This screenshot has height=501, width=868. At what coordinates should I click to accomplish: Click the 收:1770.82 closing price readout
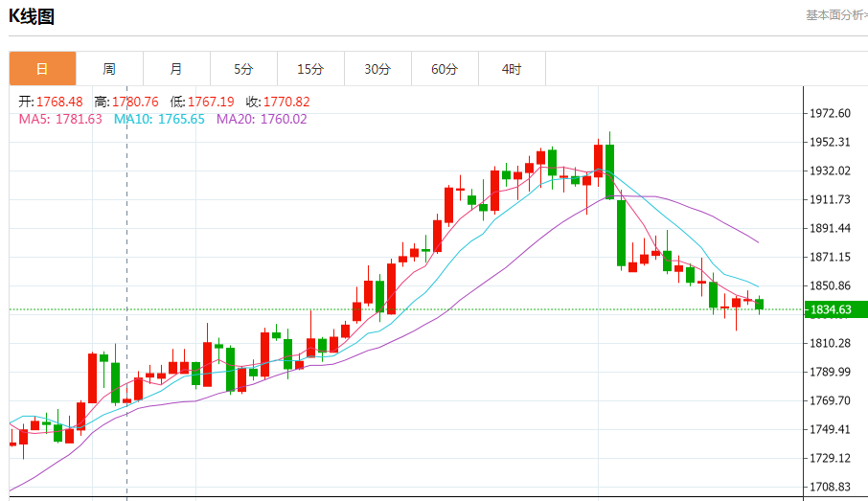(278, 102)
